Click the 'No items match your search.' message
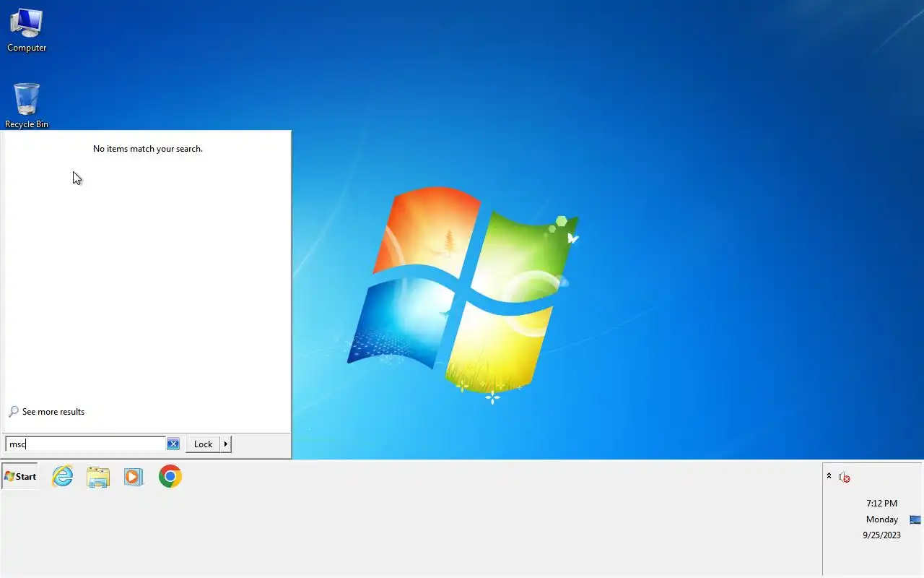Viewport: 924px width, 578px height. pyautogui.click(x=148, y=149)
